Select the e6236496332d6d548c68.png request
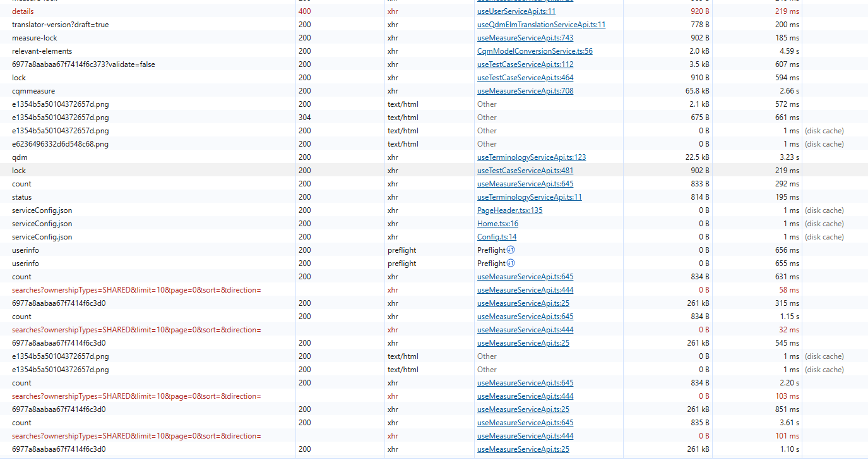The image size is (868, 460). (x=60, y=144)
